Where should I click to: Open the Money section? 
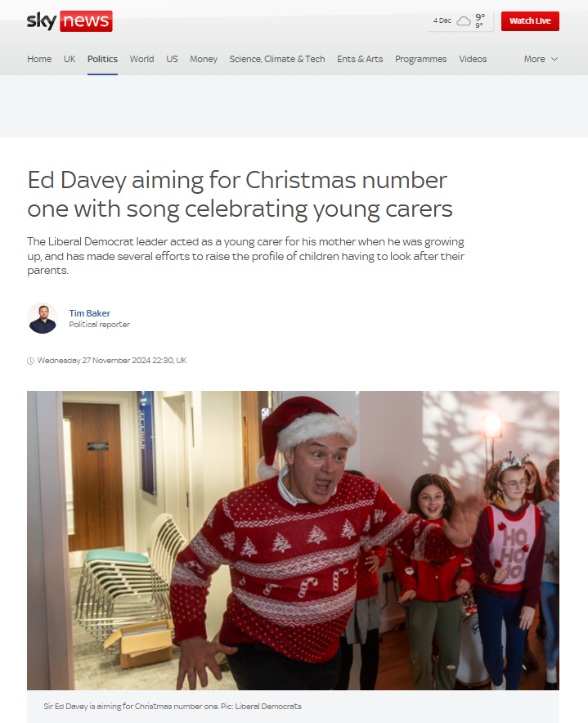pyautogui.click(x=204, y=59)
